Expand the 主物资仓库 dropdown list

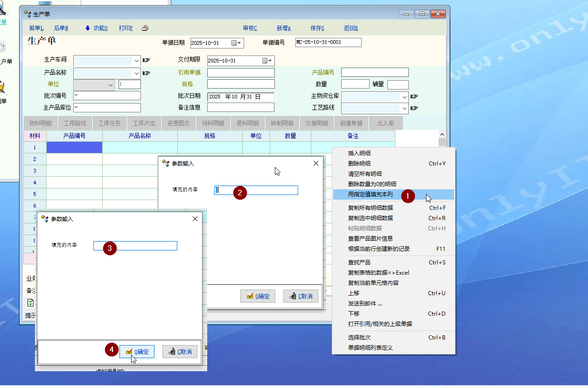point(404,97)
